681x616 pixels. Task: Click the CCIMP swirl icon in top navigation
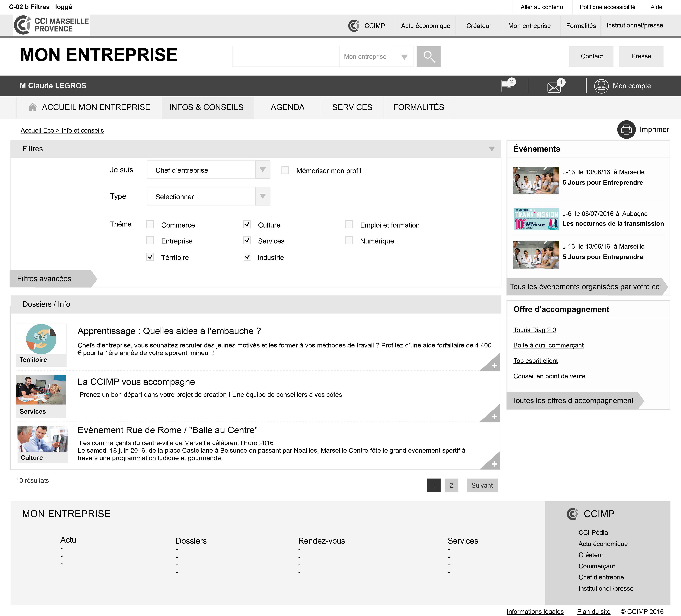pos(354,26)
